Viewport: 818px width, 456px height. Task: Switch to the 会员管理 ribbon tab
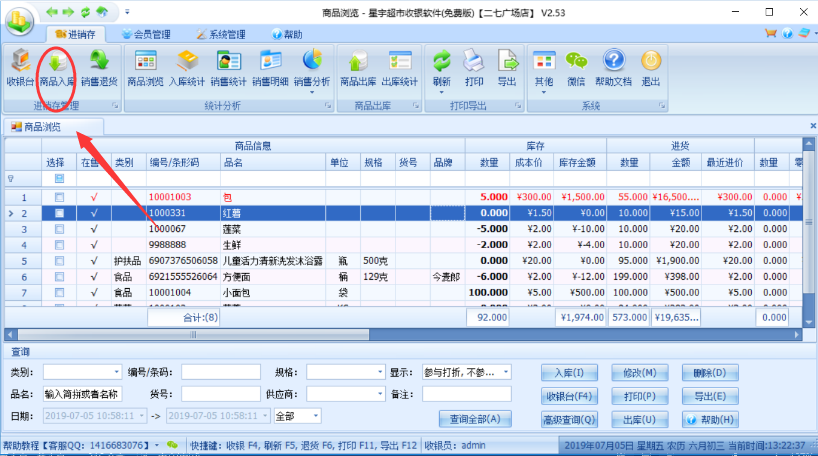point(146,34)
